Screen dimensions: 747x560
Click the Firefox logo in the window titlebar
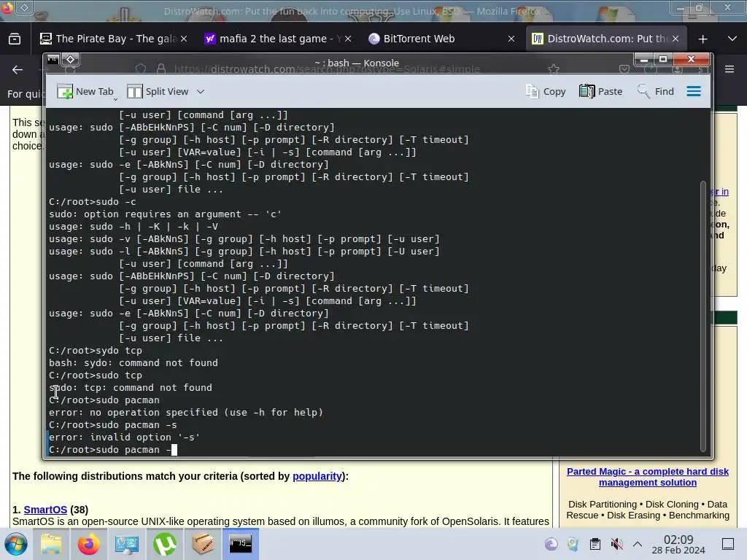pyautogui.click(x=7, y=8)
